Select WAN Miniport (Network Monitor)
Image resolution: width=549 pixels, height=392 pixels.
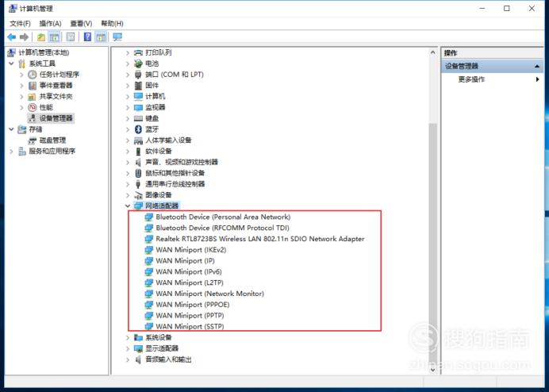point(209,294)
